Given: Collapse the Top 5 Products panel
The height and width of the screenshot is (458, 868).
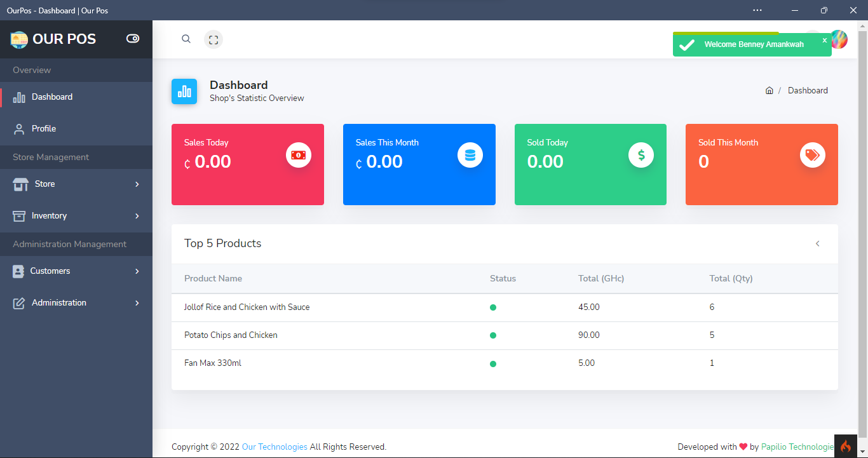Looking at the screenshot, I should point(818,243).
